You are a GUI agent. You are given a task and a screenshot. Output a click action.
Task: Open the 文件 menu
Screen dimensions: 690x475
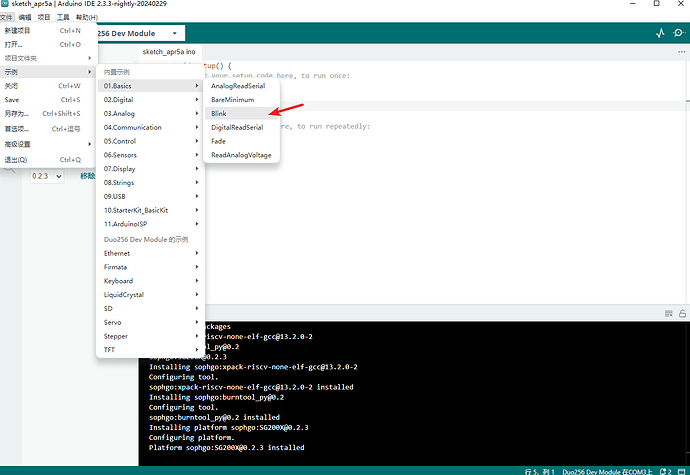pyautogui.click(x=6, y=17)
